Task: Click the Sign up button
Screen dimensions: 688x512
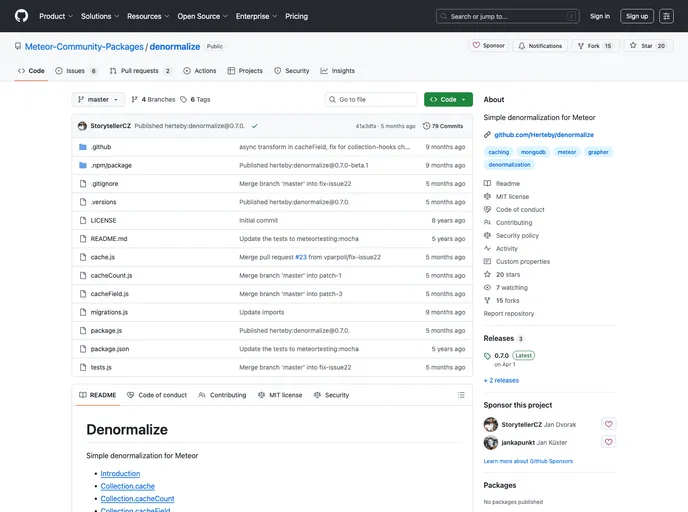Action: [637, 16]
